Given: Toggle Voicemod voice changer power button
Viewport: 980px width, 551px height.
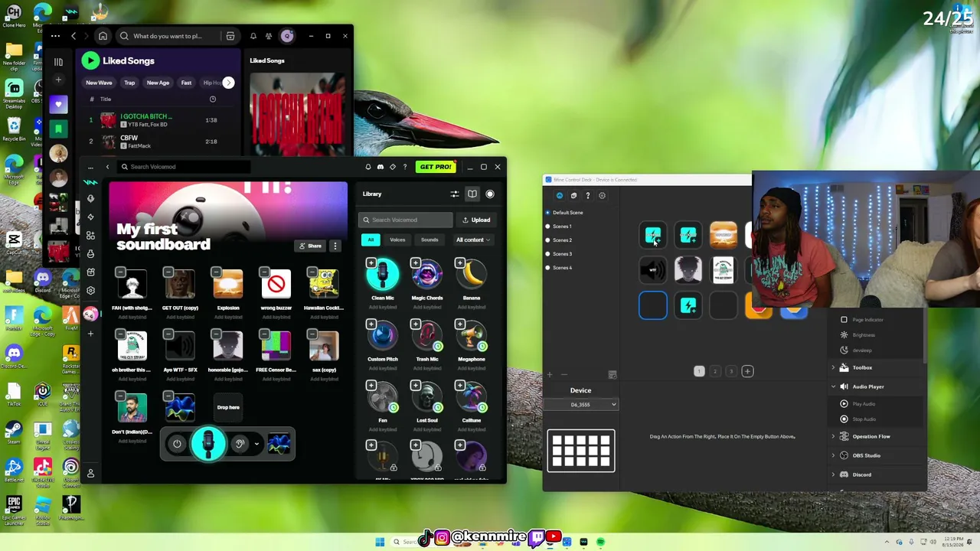Looking at the screenshot, I should pyautogui.click(x=177, y=444).
